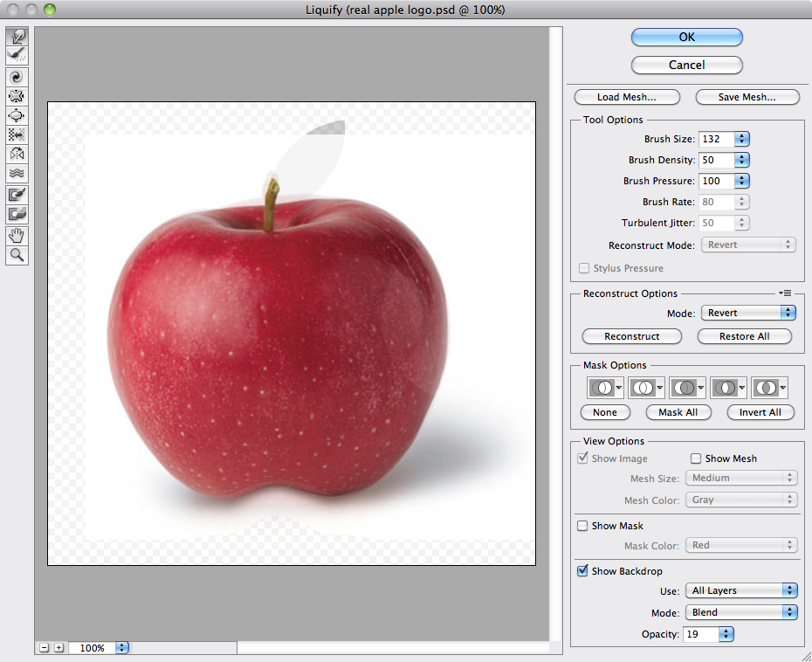812x662 pixels.
Task: Click the Intersect with Selection mask icon
Action: (729, 388)
